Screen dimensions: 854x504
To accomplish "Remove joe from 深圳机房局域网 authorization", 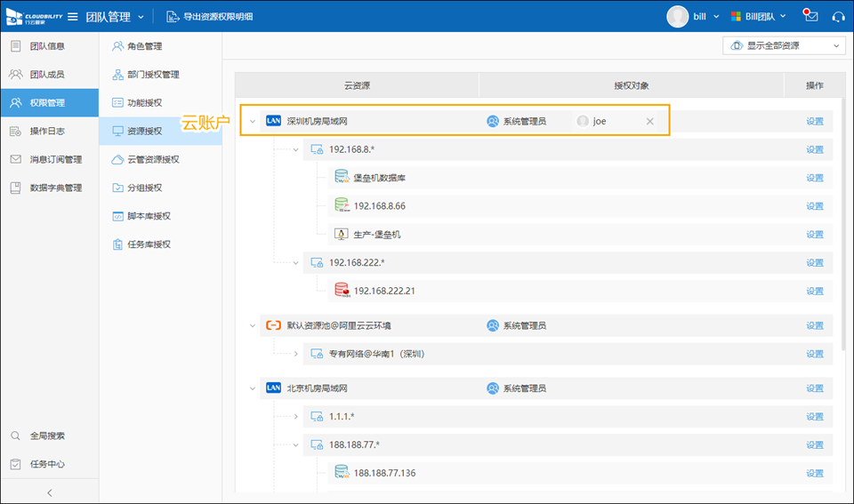I will (649, 121).
